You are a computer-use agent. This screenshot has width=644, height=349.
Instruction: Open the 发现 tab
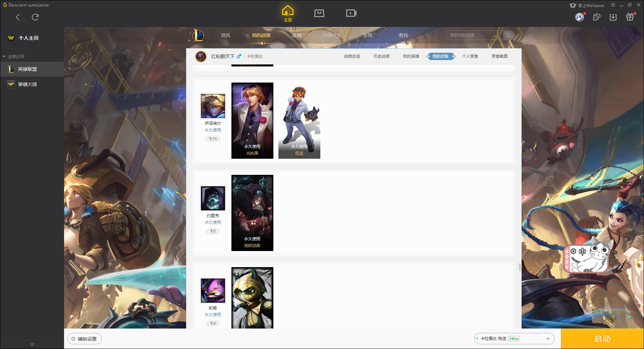[368, 35]
